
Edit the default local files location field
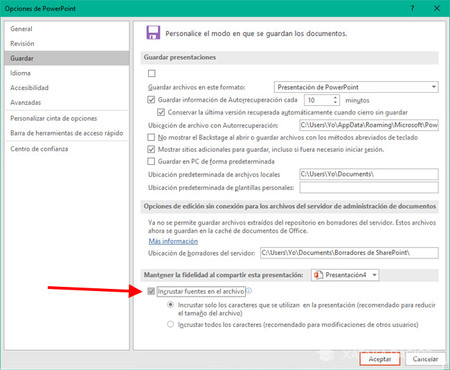click(x=369, y=174)
